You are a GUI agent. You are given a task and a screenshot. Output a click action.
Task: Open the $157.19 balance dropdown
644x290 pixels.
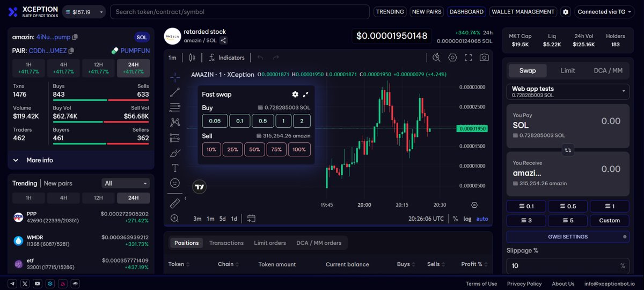[84, 12]
